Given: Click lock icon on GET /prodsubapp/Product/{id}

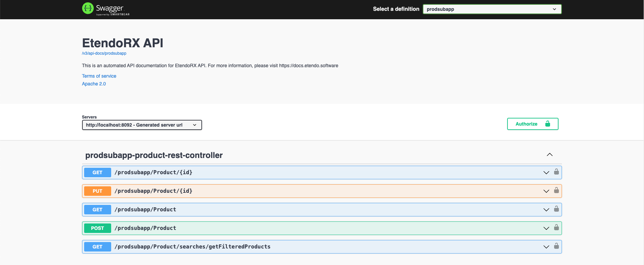Looking at the screenshot, I should coord(556,172).
